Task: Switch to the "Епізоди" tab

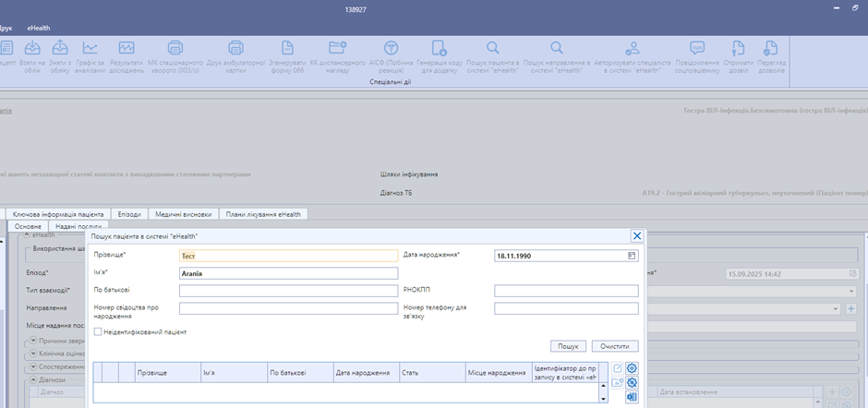Action: click(129, 214)
